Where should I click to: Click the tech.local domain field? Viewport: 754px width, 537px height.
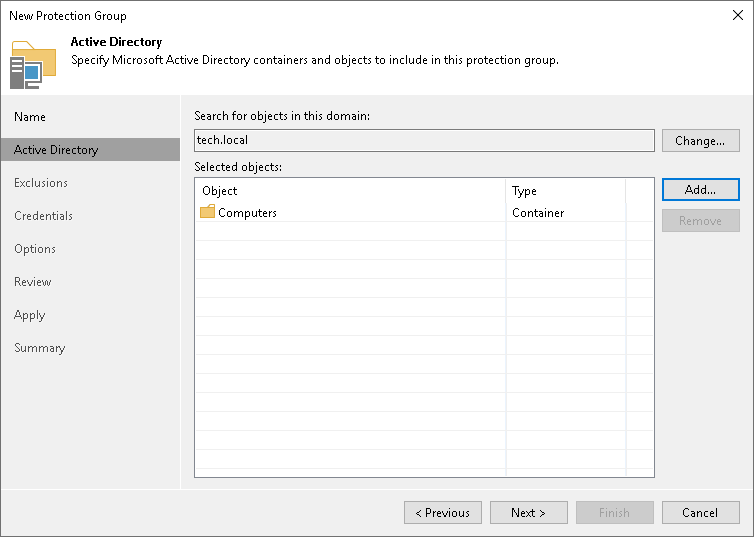pos(424,141)
